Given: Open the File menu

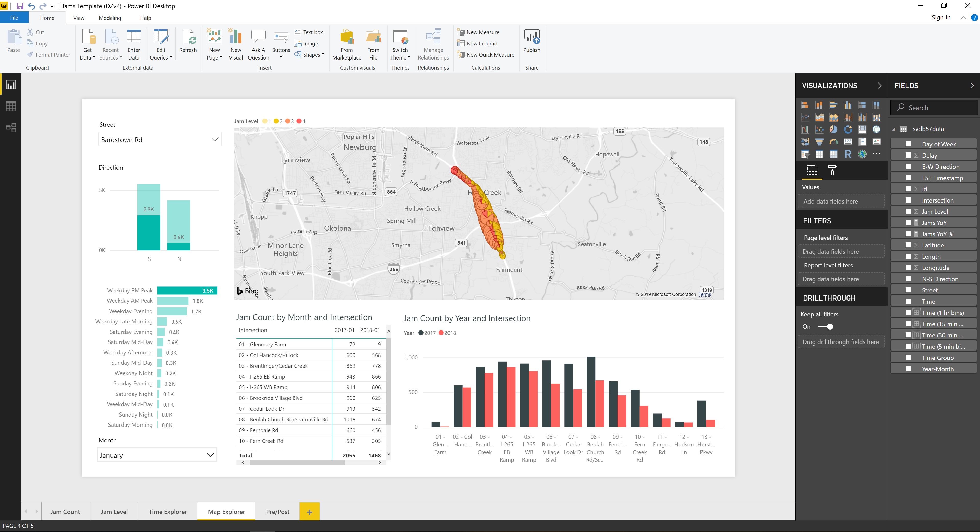Looking at the screenshot, I should point(14,18).
